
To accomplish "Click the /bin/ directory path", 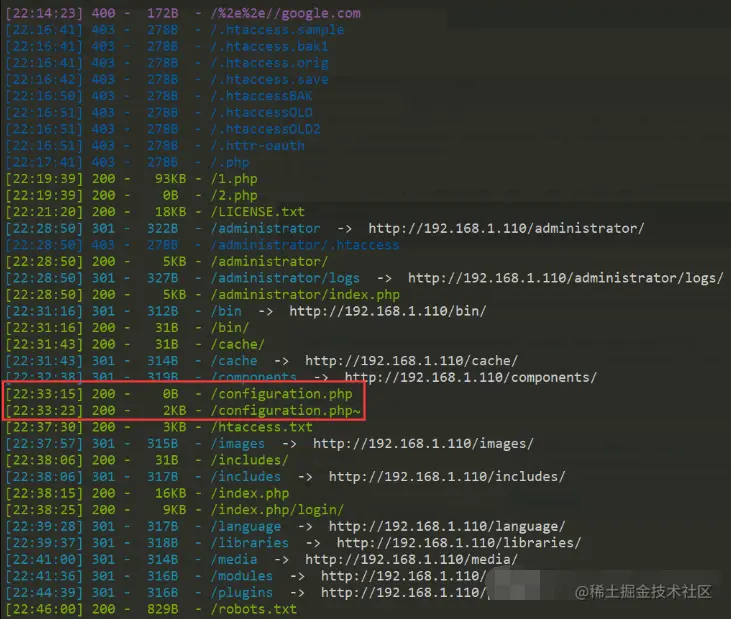I will pyautogui.click(x=230, y=328).
